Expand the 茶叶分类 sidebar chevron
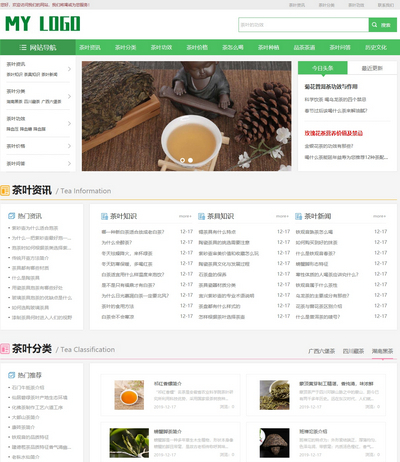400x462 pixels. (69, 96)
